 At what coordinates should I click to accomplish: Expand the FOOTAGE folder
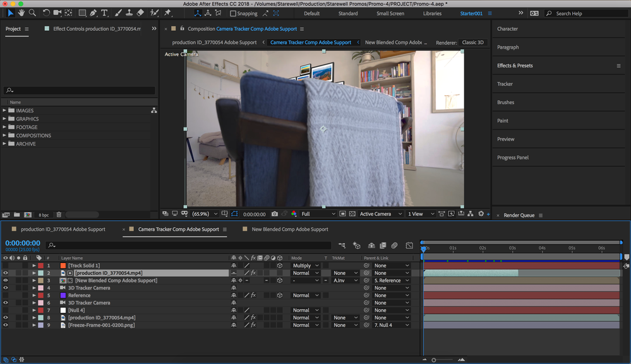(5, 127)
